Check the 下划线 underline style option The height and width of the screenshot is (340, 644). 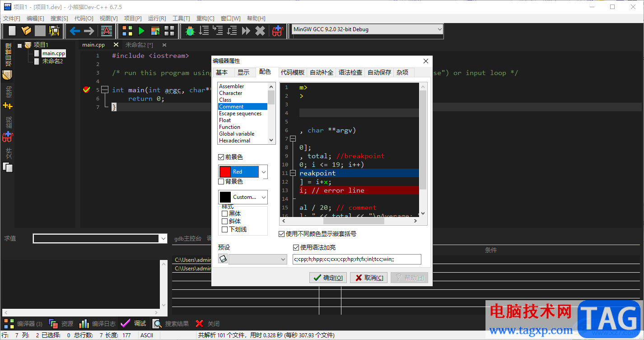pyautogui.click(x=224, y=229)
